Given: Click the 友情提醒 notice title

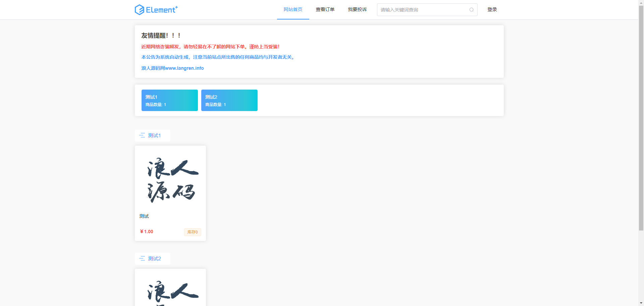Looking at the screenshot, I should click(161, 36).
